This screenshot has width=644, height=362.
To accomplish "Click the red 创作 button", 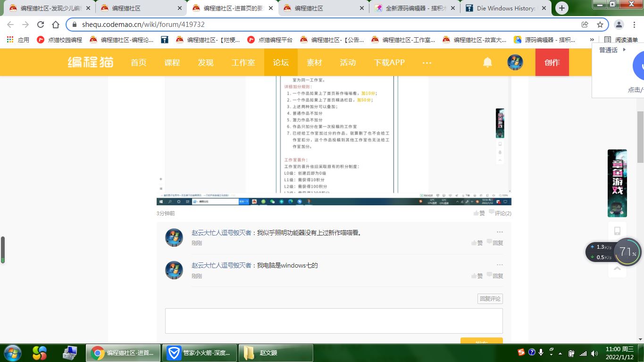I will [x=552, y=62].
